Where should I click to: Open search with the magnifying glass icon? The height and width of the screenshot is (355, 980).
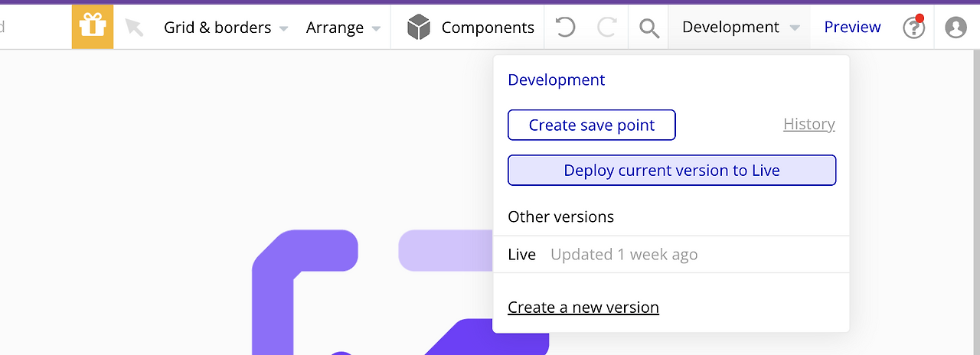[x=649, y=28]
